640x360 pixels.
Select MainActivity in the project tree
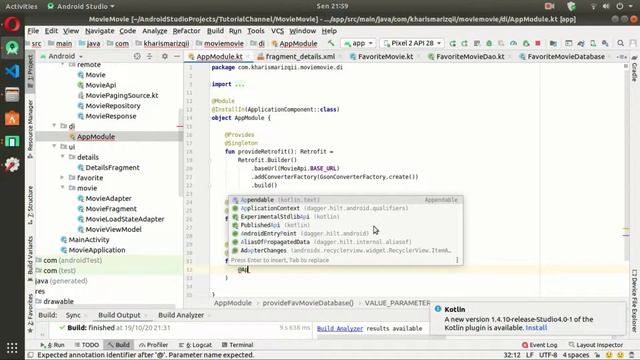(x=89, y=239)
